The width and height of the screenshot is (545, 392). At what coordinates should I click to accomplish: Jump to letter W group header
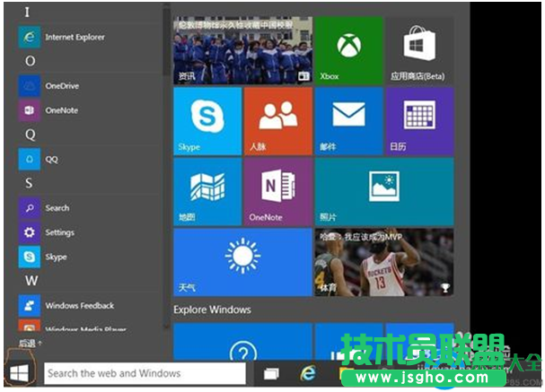coord(31,281)
